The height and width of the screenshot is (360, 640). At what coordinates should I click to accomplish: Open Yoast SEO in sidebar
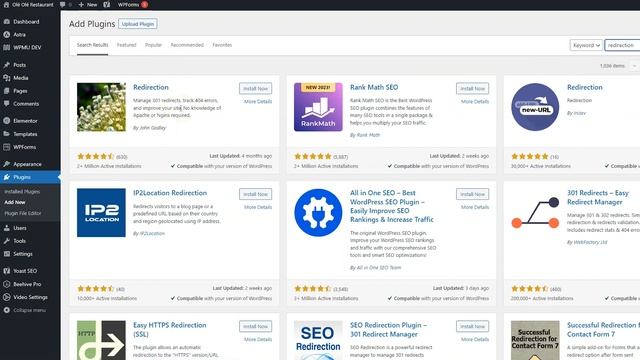(25, 271)
